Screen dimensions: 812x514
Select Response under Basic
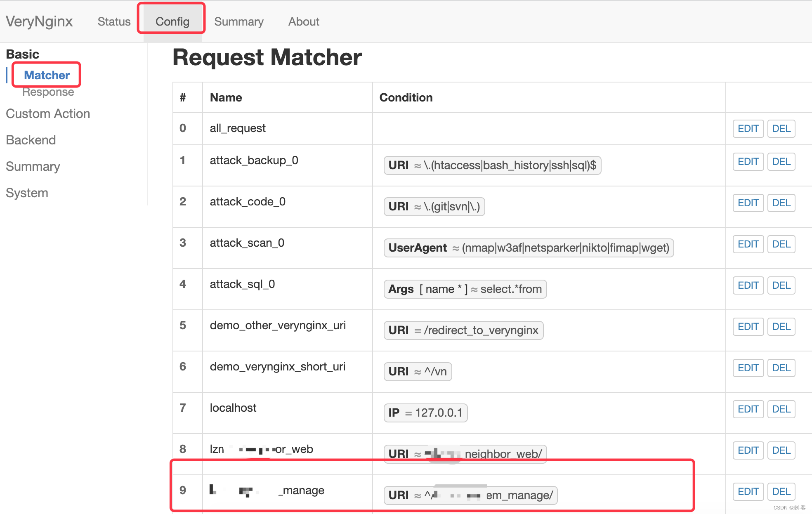click(48, 92)
